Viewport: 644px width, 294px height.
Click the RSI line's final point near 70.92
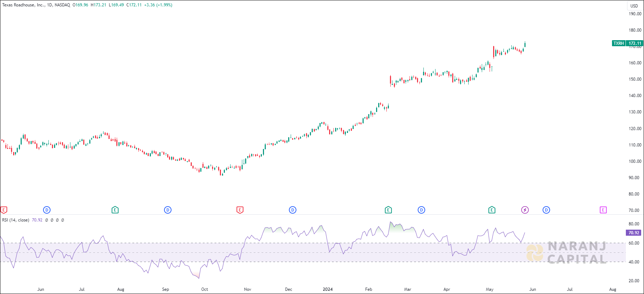click(x=525, y=233)
